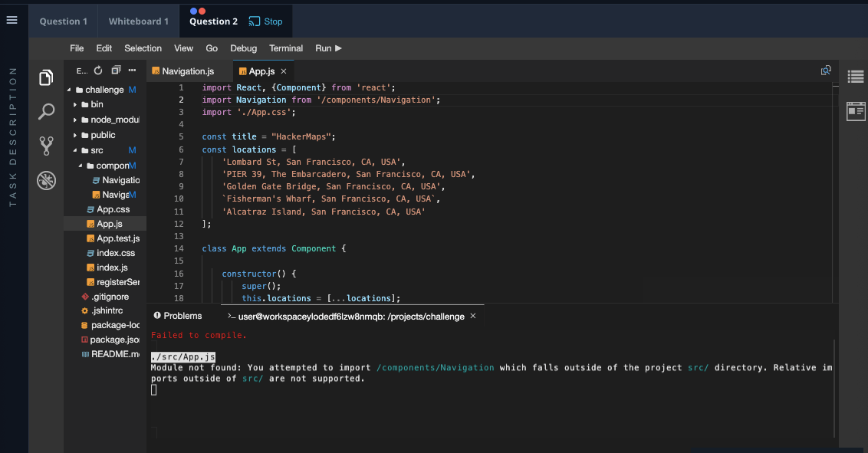Screen dimensions: 868x453
Task: Close the App.js editor tab
Action: click(x=284, y=71)
